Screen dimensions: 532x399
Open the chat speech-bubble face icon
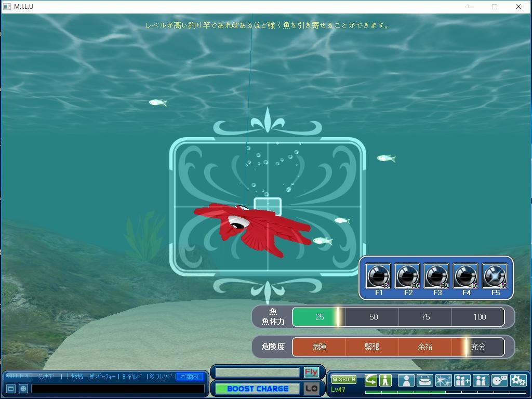499,380
